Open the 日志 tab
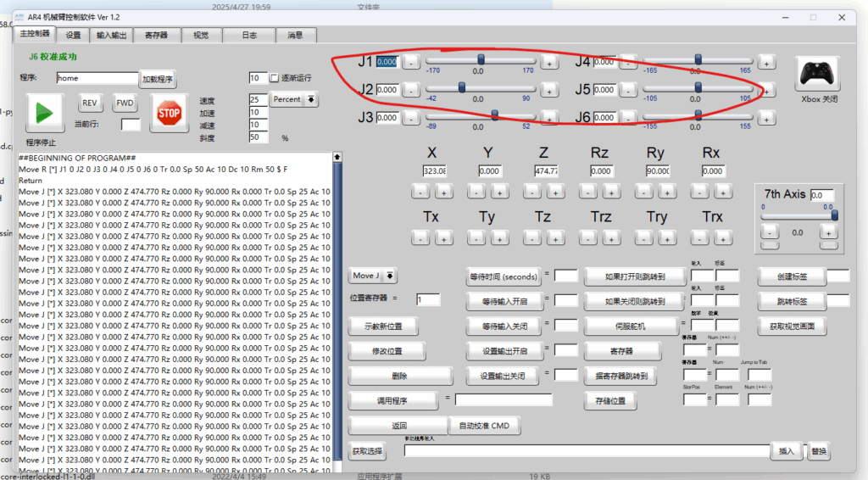 point(249,35)
